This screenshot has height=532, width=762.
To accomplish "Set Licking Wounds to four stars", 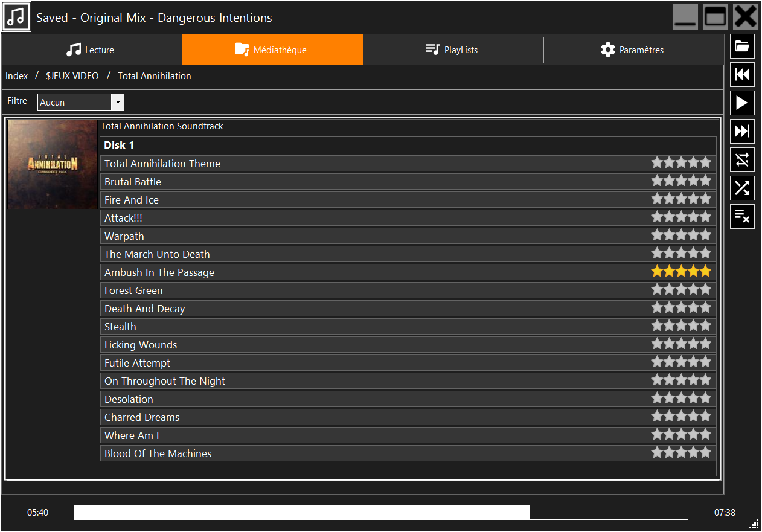I will point(693,344).
